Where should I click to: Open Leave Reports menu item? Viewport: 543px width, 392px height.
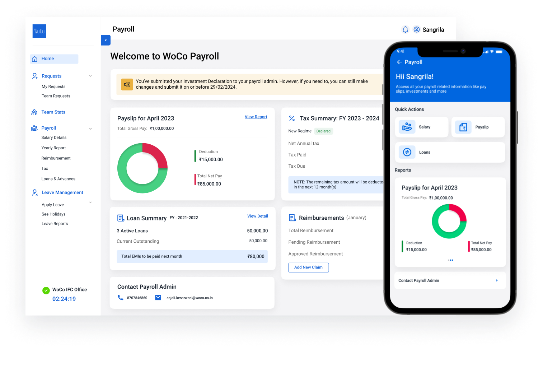click(x=55, y=224)
